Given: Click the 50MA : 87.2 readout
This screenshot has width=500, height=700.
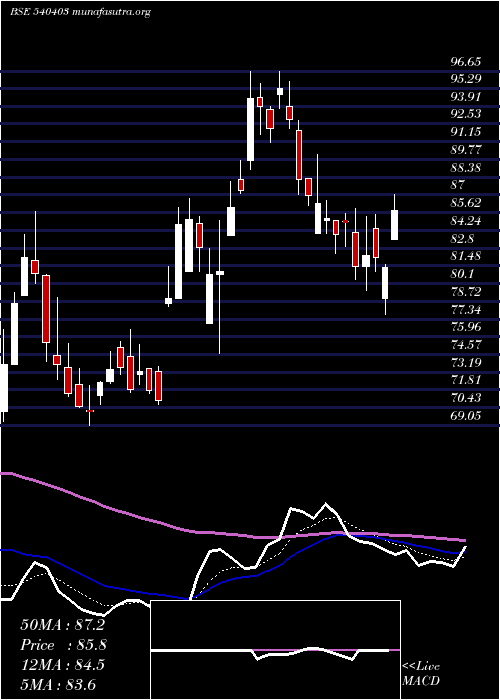Looking at the screenshot, I should pos(62,625).
